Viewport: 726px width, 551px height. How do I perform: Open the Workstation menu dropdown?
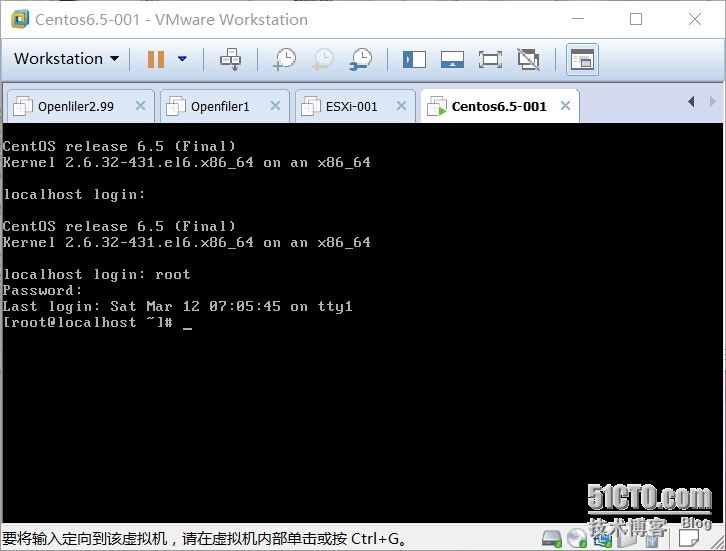pos(66,59)
